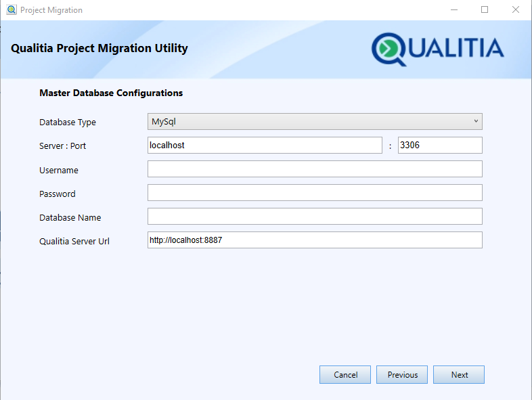
Task: Open the Database Type dropdown showing MySql
Action: pos(315,122)
